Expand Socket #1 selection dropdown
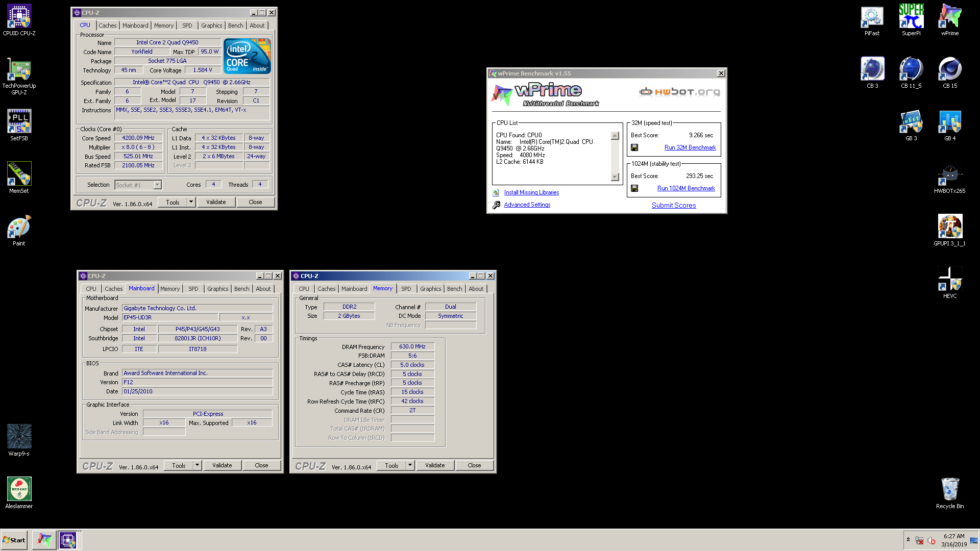The width and height of the screenshot is (980, 551). [157, 185]
